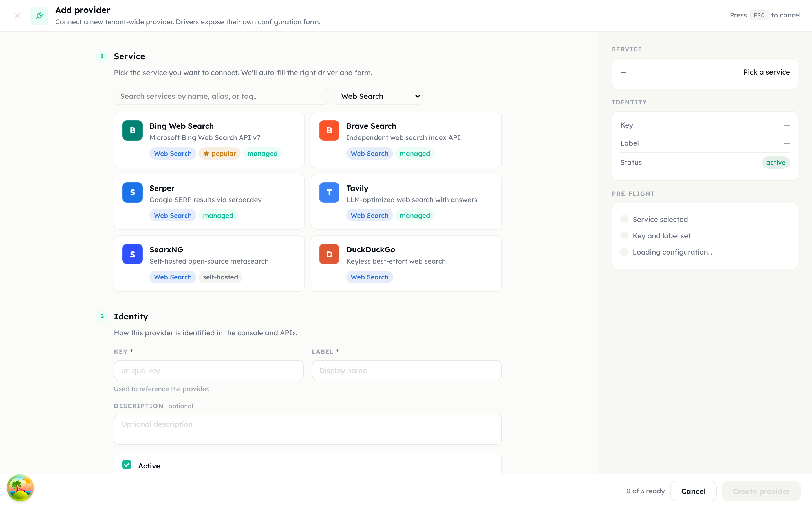Click the Web Search tag on Bing card
This screenshot has height=508, width=812.
tap(173, 154)
